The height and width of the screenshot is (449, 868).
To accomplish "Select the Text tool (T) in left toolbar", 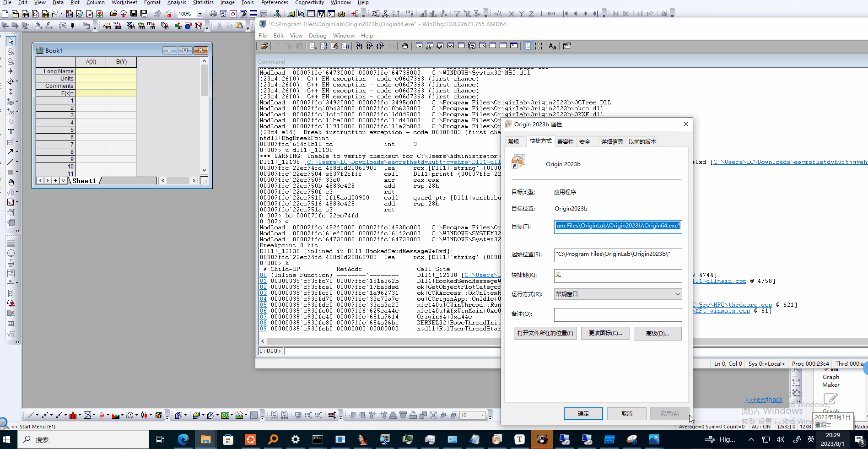I will pyautogui.click(x=11, y=132).
